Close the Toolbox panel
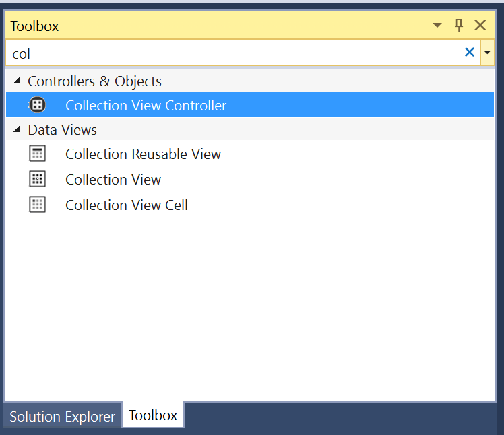 (480, 25)
